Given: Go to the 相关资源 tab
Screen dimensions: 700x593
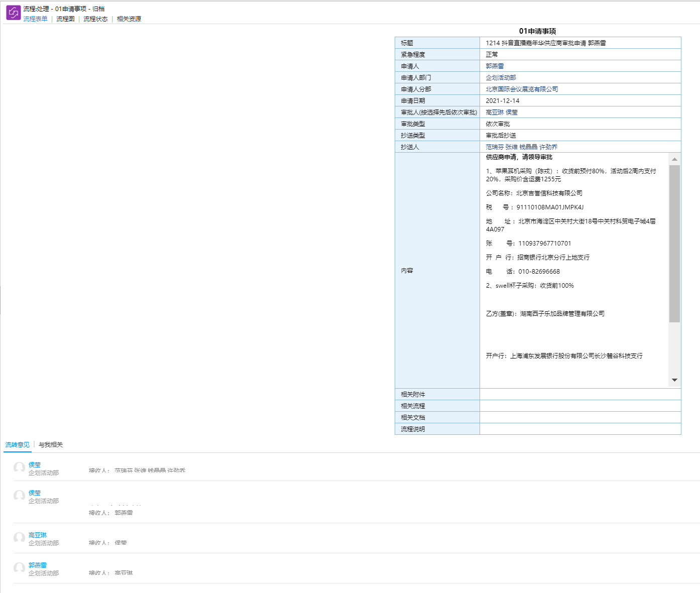Looking at the screenshot, I should click(129, 19).
